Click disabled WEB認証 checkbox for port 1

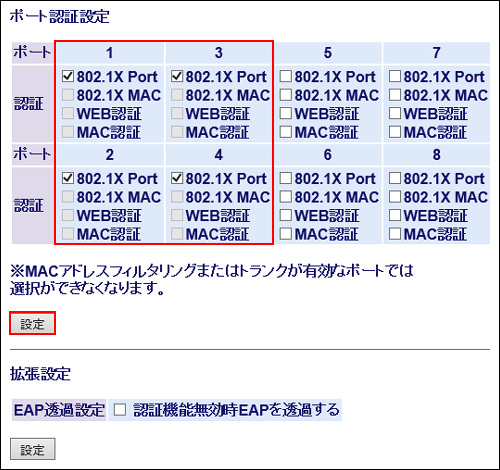pyautogui.click(x=68, y=113)
